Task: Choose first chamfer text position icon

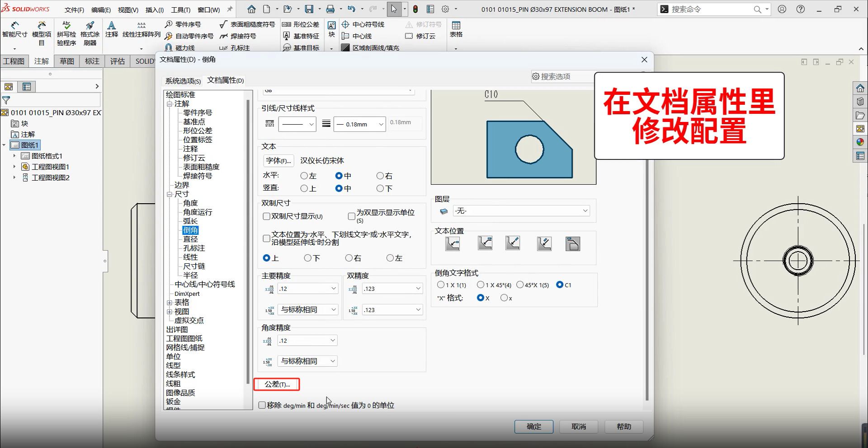Action: (x=453, y=244)
